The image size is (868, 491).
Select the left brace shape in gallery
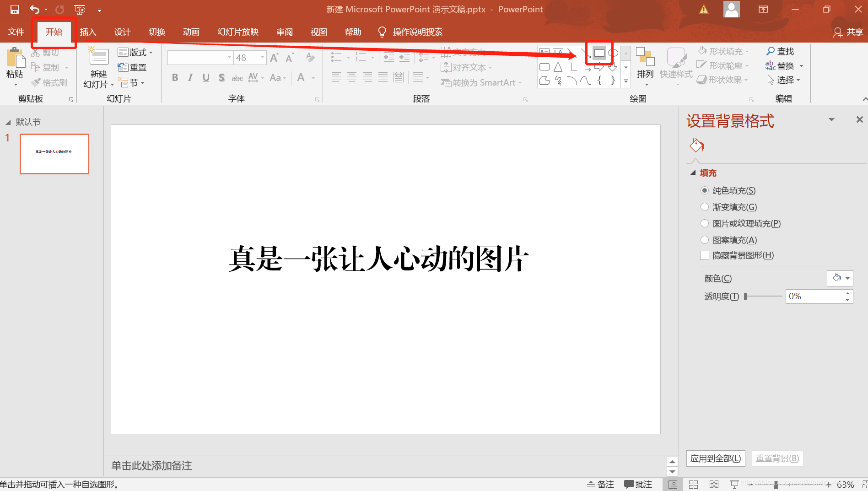(x=599, y=81)
